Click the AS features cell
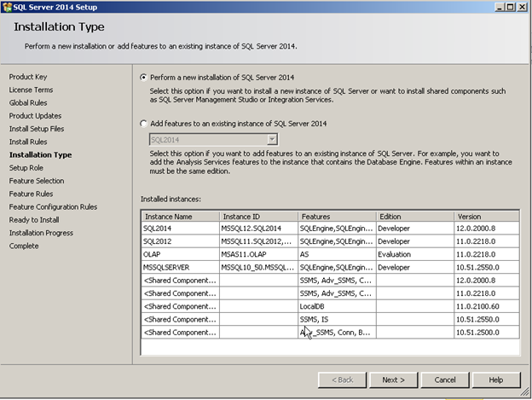532x400 pixels. pyautogui.click(x=337, y=254)
